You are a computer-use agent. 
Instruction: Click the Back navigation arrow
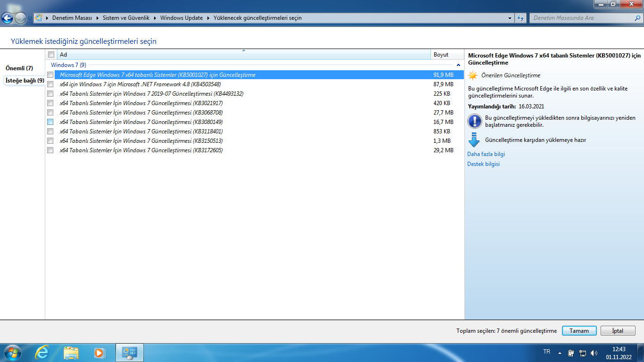[x=8, y=18]
